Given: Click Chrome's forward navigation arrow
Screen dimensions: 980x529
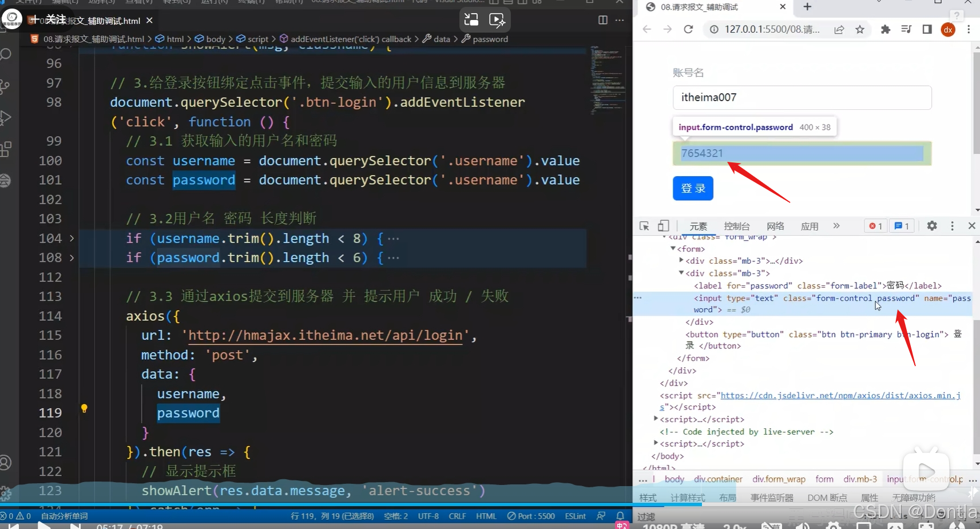Looking at the screenshot, I should click(668, 29).
